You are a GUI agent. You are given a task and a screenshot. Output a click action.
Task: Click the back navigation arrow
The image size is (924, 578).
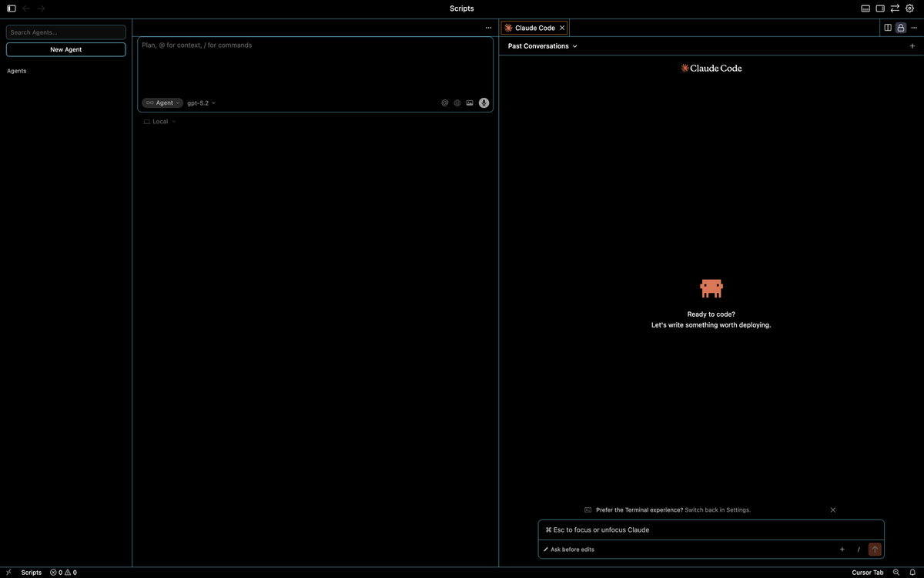(x=26, y=8)
